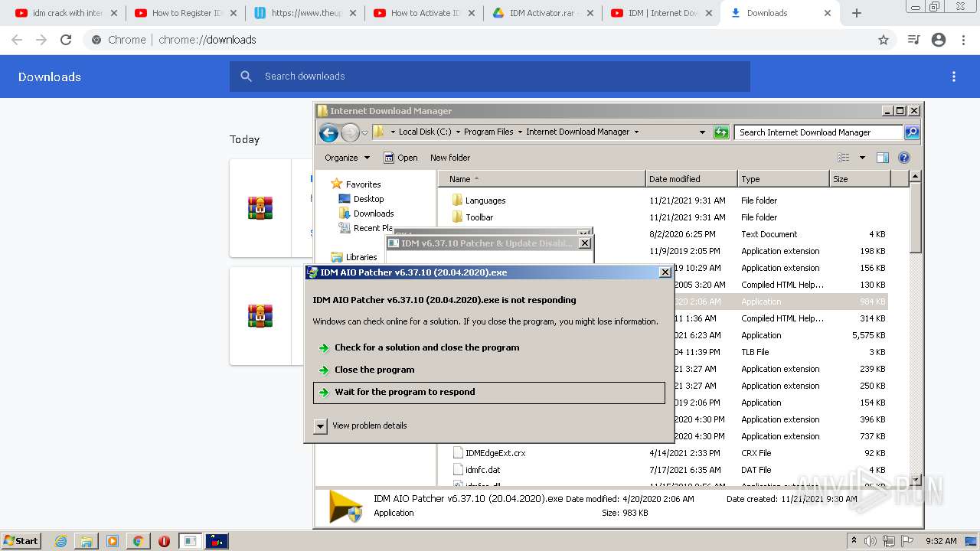Open a new Chrome tab
The height and width of the screenshot is (551, 980).
857,13
